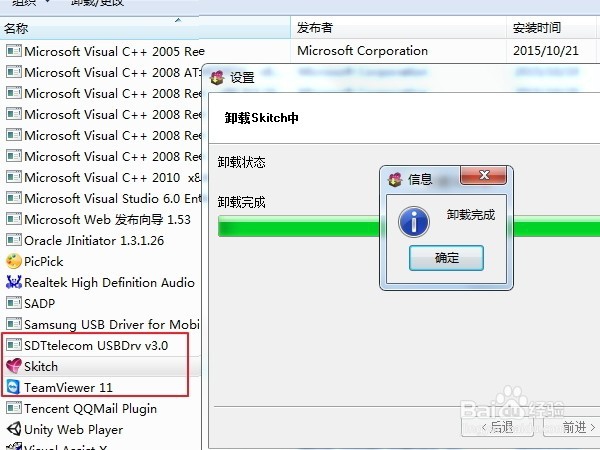The image size is (600, 450).
Task: Click the Microsoft Web 发布向导 1.53 icon
Action: pos(14,219)
